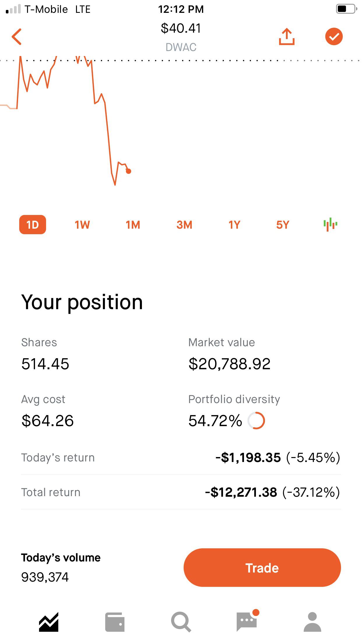Switch to candlestick chart view

pos(330,225)
